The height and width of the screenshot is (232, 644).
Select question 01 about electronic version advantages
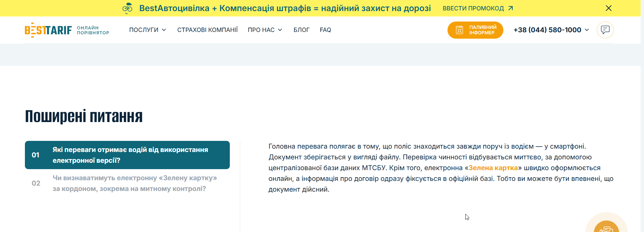(127, 155)
